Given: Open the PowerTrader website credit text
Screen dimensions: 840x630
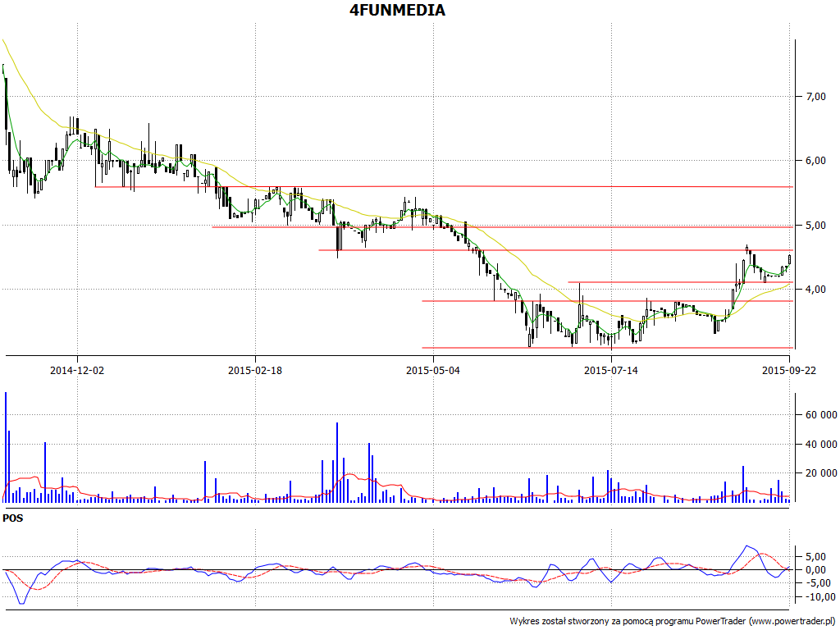Looking at the screenshot, I should tap(673, 621).
